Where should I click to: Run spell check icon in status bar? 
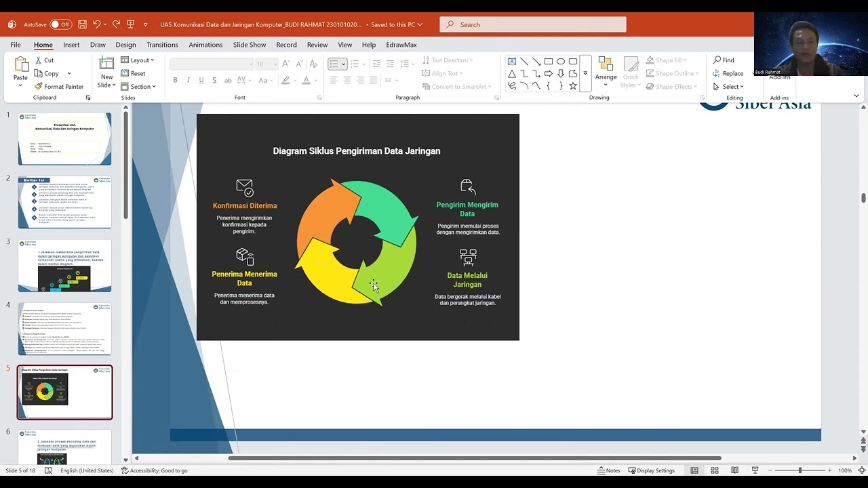pos(48,470)
